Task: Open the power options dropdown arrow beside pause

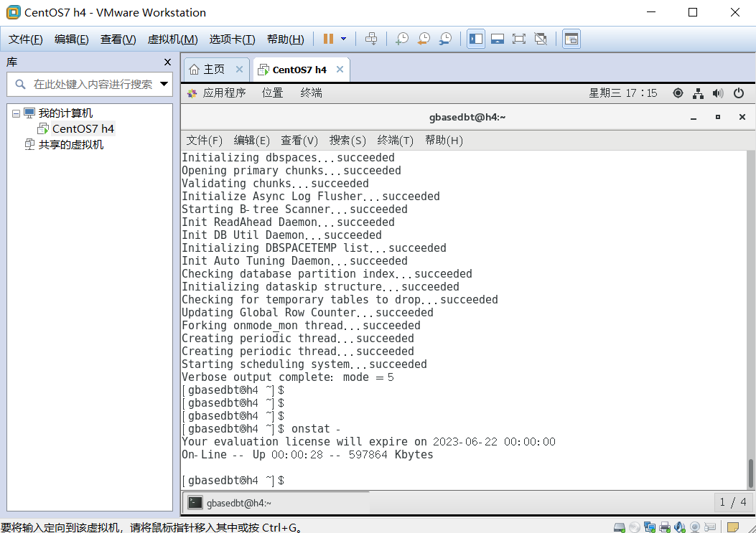Action: coord(343,39)
